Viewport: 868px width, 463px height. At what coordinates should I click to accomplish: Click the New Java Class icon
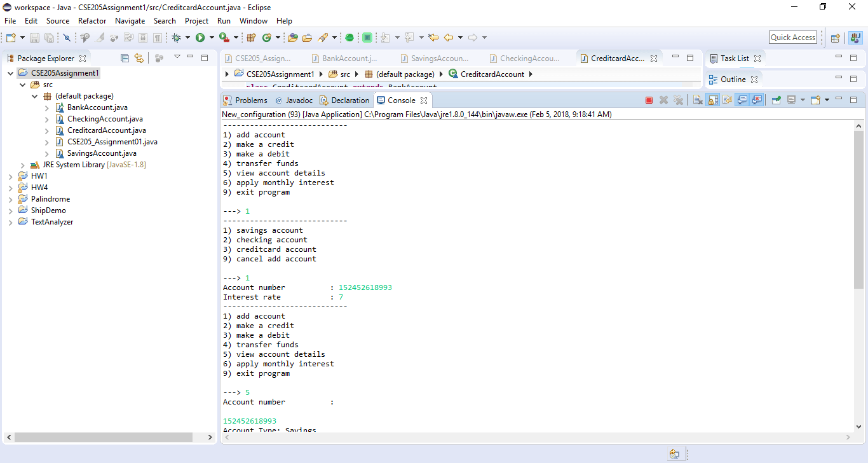click(267, 38)
